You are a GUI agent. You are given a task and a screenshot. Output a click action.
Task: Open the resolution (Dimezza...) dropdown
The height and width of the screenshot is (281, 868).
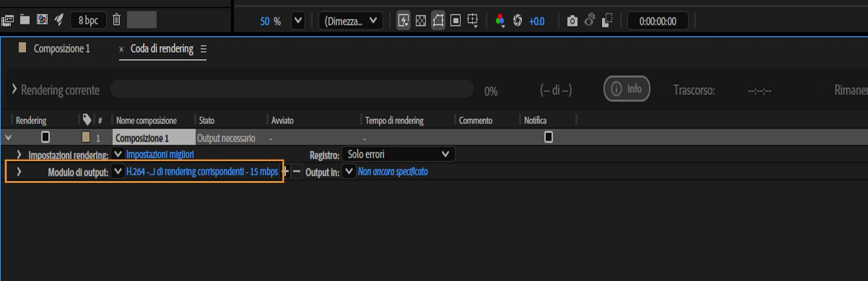(x=351, y=21)
